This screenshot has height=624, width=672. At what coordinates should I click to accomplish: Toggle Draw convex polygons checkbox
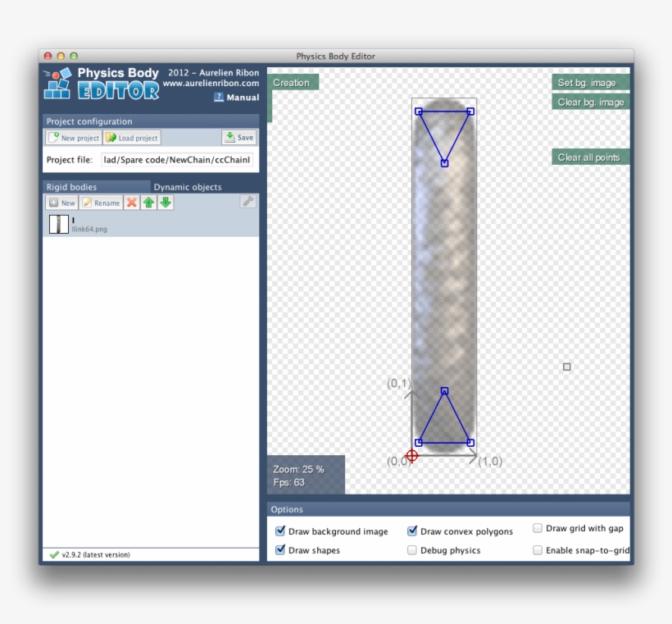click(x=412, y=531)
